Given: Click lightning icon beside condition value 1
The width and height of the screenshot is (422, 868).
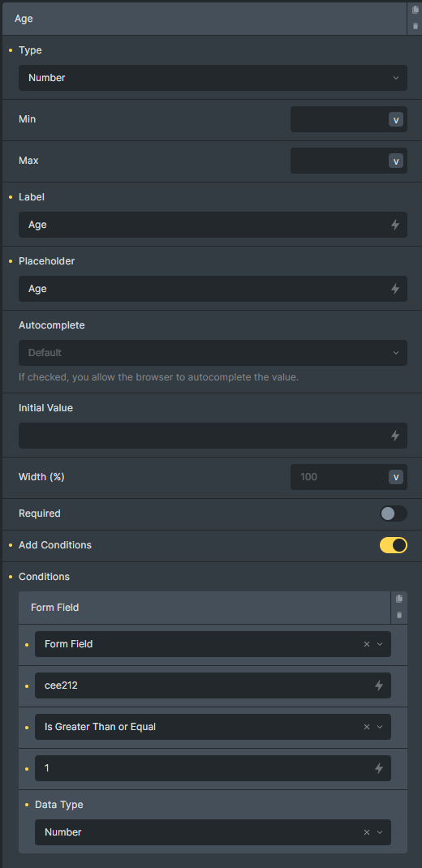Looking at the screenshot, I should click(x=379, y=768).
